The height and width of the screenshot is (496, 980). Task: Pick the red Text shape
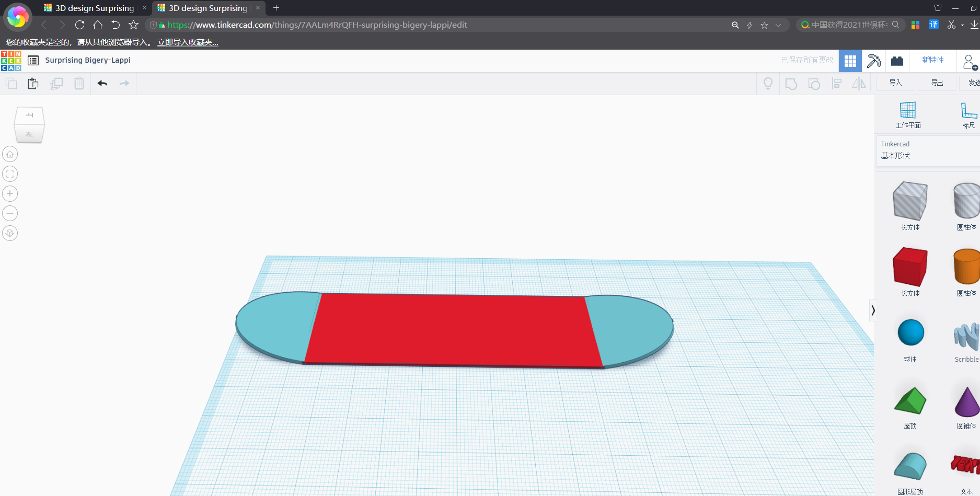click(965, 464)
